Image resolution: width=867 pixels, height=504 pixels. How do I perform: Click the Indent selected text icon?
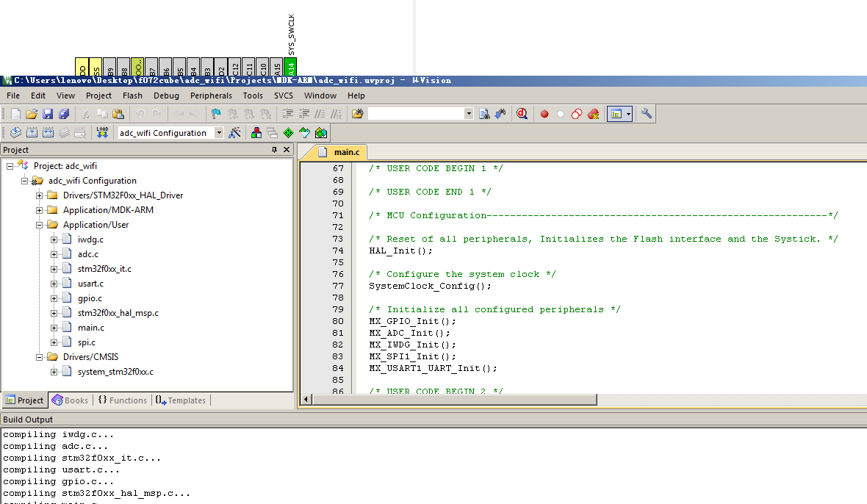tap(287, 114)
